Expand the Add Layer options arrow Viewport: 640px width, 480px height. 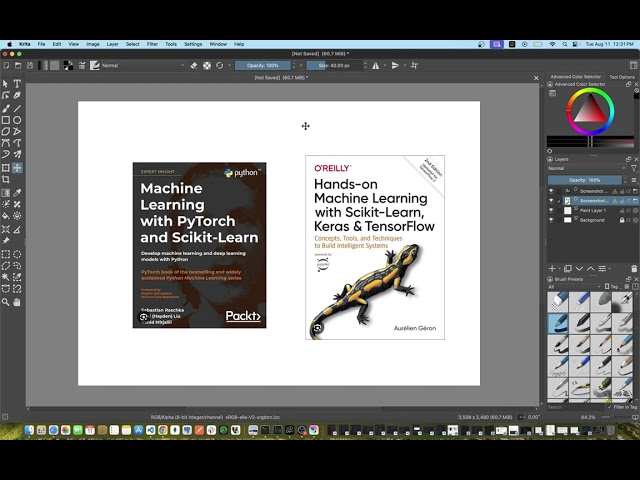click(x=559, y=269)
